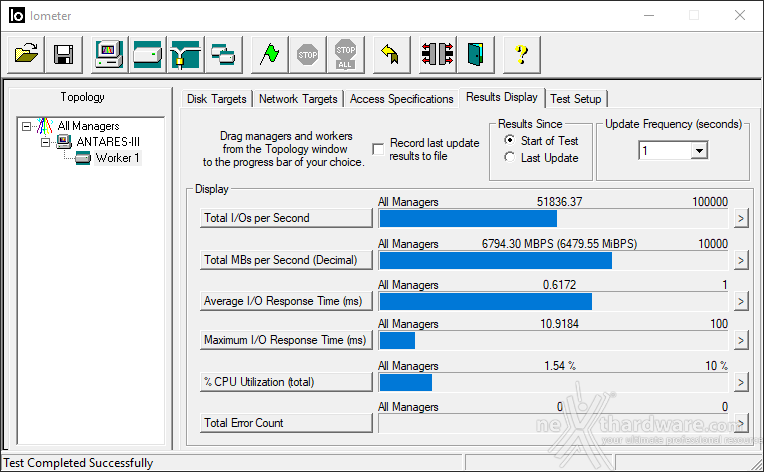Click the 10.9184 maximum response value
This screenshot has width=764, height=472.
point(559,324)
